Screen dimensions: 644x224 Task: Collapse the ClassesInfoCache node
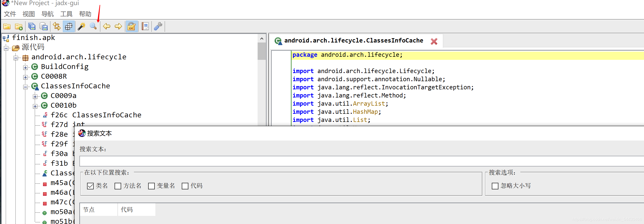point(25,87)
